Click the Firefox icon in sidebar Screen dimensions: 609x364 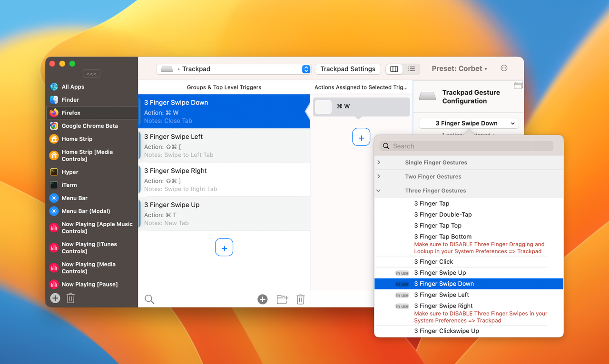54,113
